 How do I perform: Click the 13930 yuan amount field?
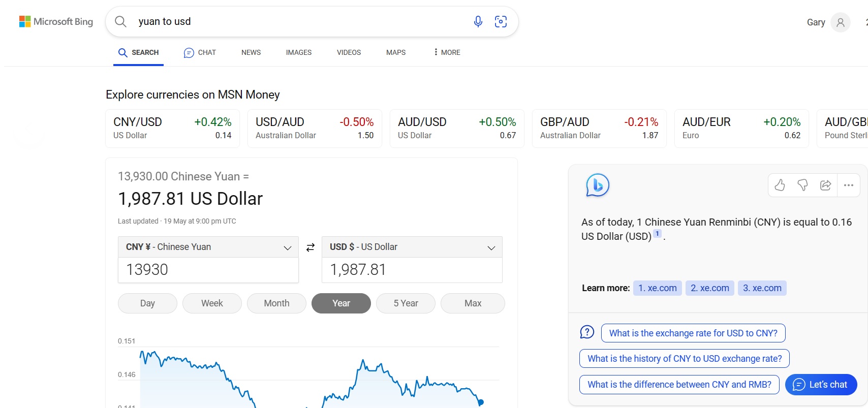(x=208, y=270)
